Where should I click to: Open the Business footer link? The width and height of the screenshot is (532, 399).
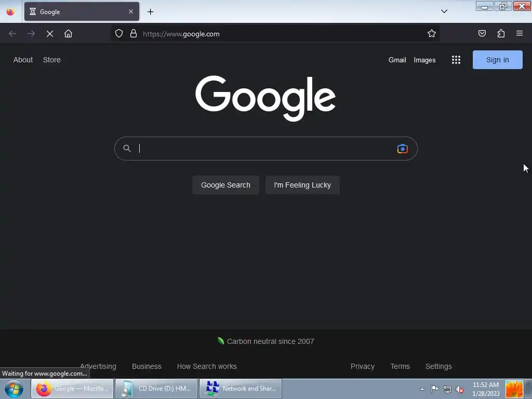pyautogui.click(x=147, y=366)
